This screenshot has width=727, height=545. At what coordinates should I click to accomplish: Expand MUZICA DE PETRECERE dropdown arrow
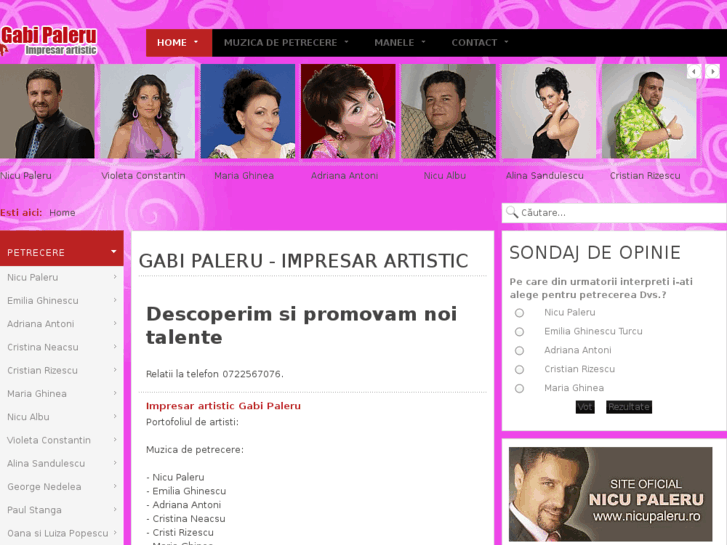click(346, 42)
